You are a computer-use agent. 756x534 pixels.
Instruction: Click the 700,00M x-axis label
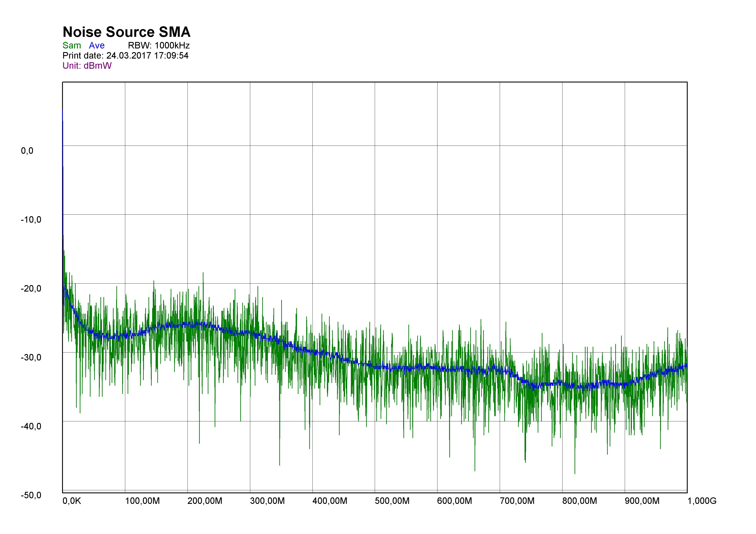point(517,501)
